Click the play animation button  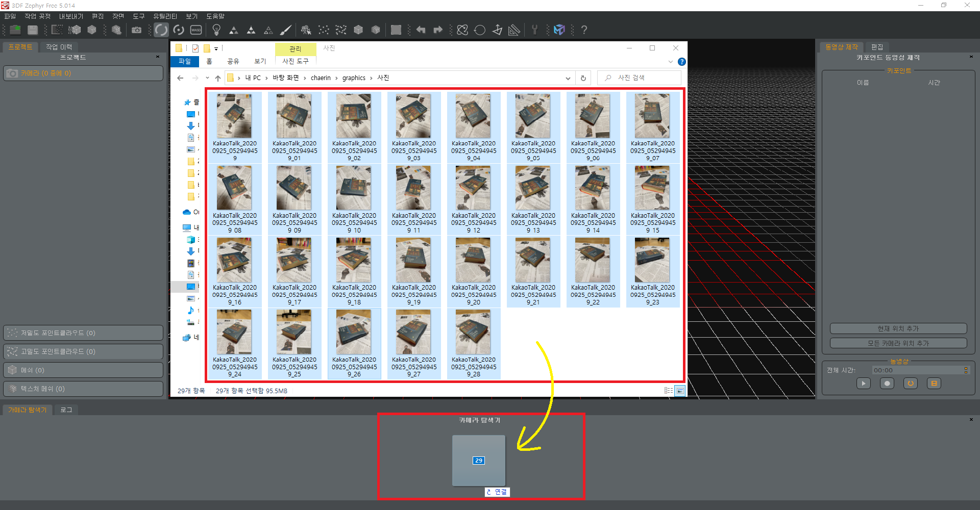tap(864, 384)
